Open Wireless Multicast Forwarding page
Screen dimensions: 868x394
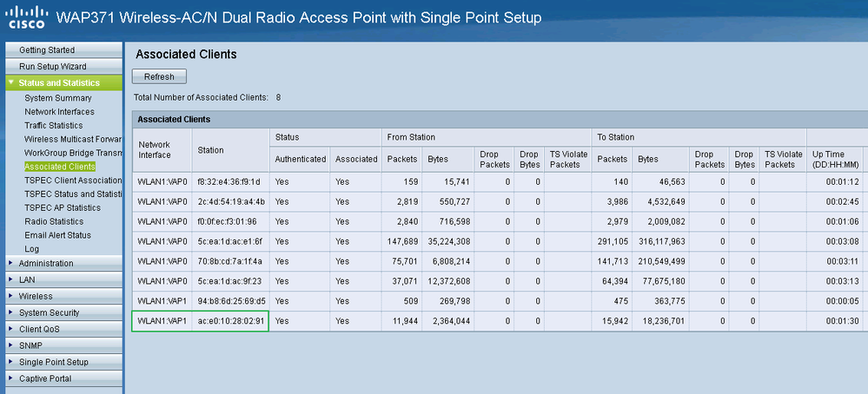(73, 139)
